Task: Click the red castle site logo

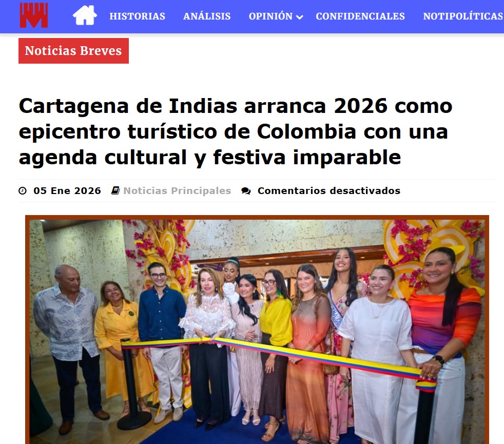Action: coord(34,15)
